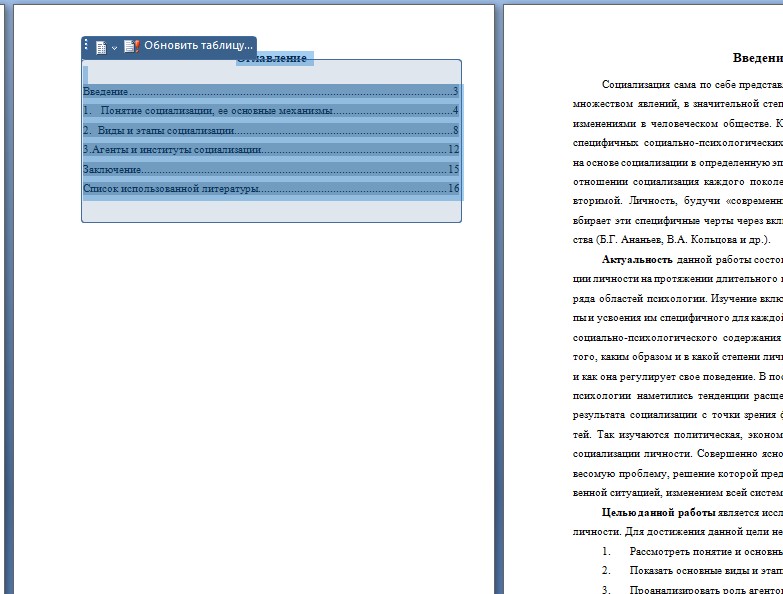783x594 pixels.
Task: Click the bold phrase 'Целью данной работы'
Action: pos(663,513)
